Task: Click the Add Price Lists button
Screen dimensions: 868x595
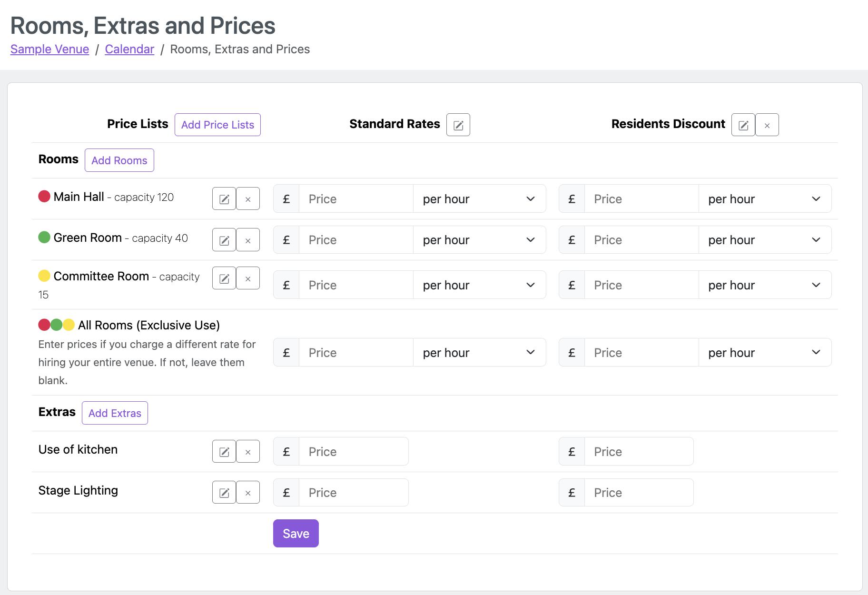Action: (x=217, y=125)
